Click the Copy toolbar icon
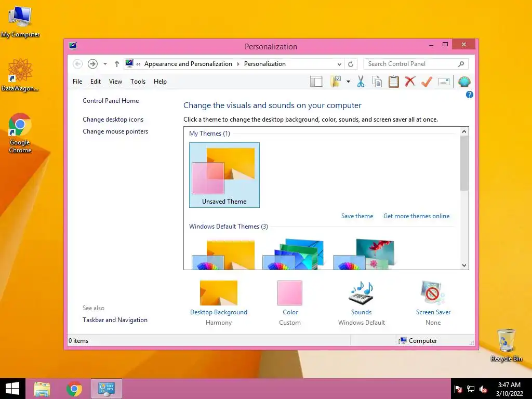Image resolution: width=532 pixels, height=399 pixels. tap(377, 82)
